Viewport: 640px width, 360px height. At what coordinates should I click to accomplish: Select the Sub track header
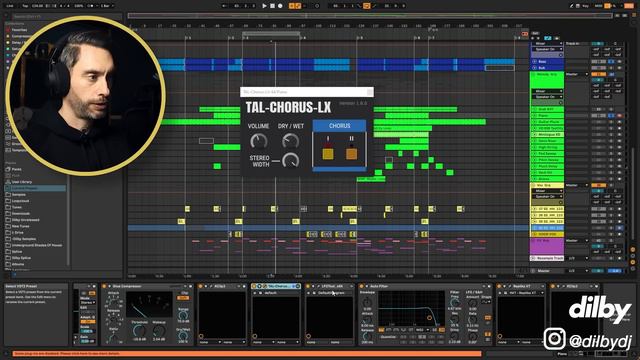click(x=547, y=68)
